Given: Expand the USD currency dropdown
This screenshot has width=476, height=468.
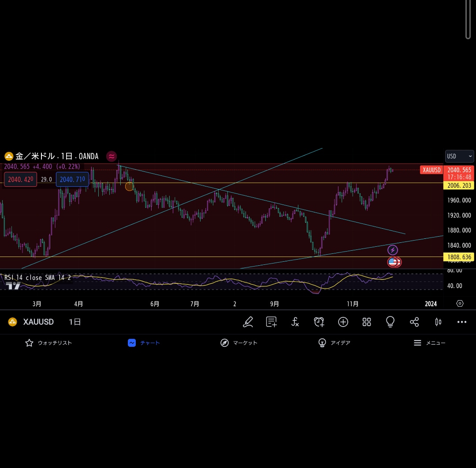Looking at the screenshot, I should point(459,156).
